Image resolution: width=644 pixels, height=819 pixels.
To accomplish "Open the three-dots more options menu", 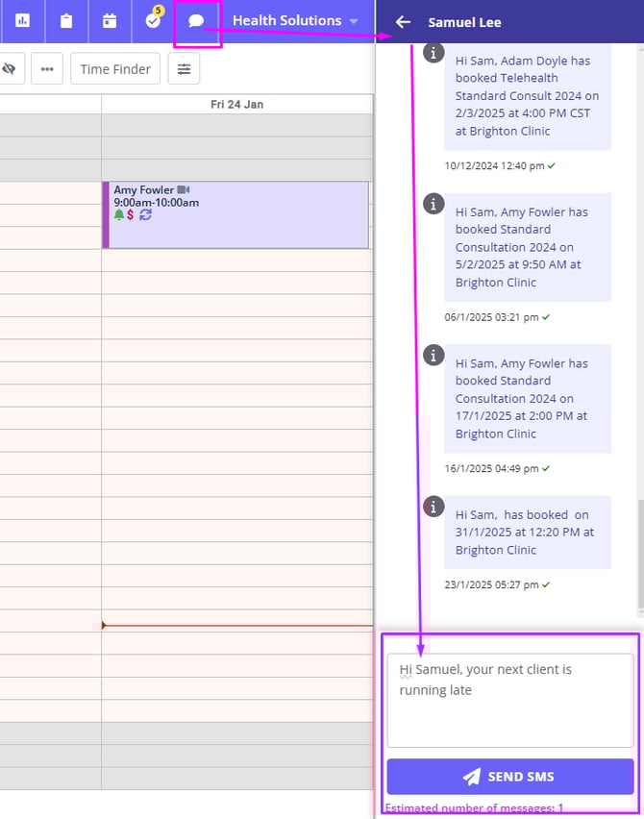I will (x=47, y=69).
